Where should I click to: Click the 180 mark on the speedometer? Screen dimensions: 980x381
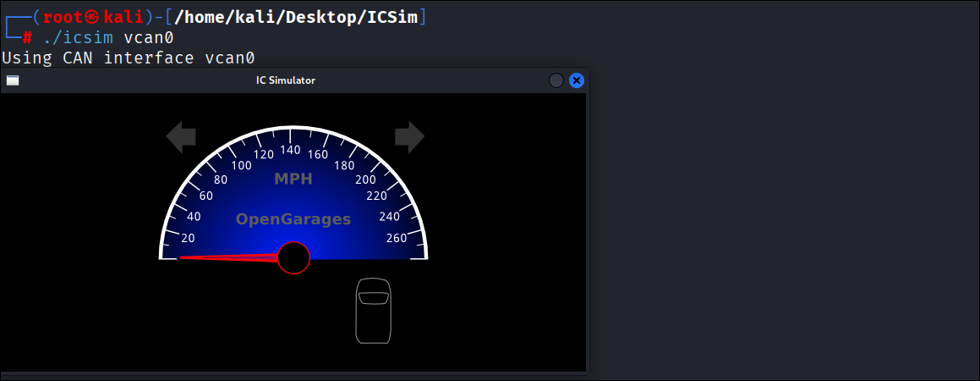[344, 166]
